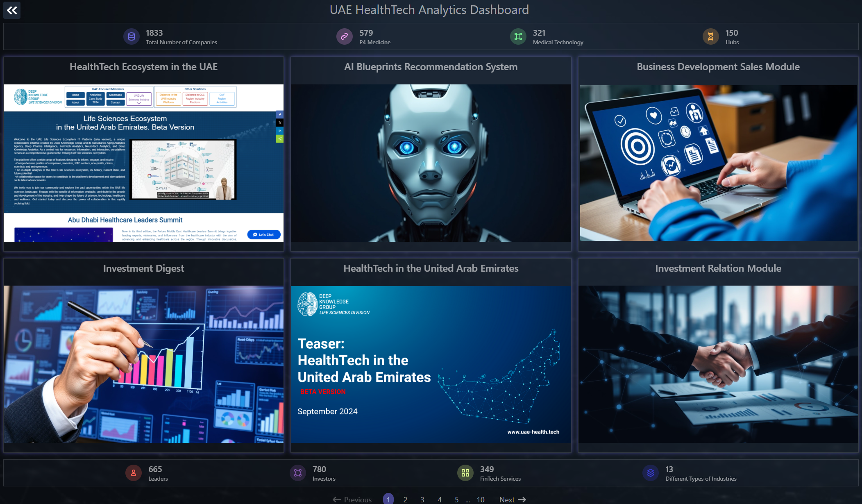Jump to pagination page 10

coord(481,499)
